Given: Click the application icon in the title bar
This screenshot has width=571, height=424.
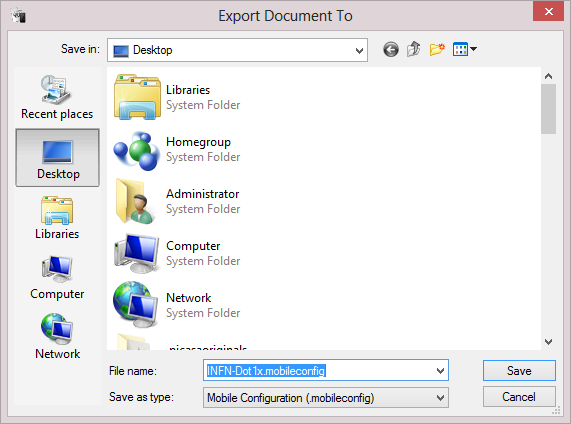Looking at the screenshot, I should click(x=18, y=15).
